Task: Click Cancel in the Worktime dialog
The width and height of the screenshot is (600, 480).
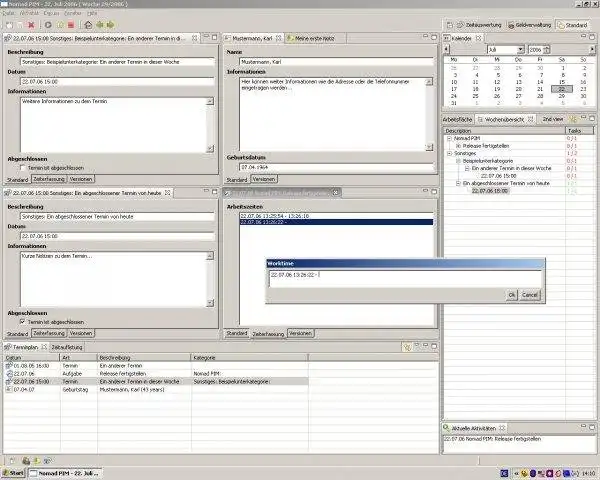Action: (x=530, y=295)
